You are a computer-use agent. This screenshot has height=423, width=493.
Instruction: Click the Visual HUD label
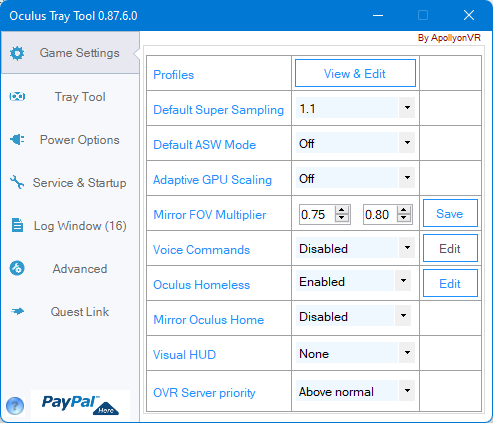point(184,355)
